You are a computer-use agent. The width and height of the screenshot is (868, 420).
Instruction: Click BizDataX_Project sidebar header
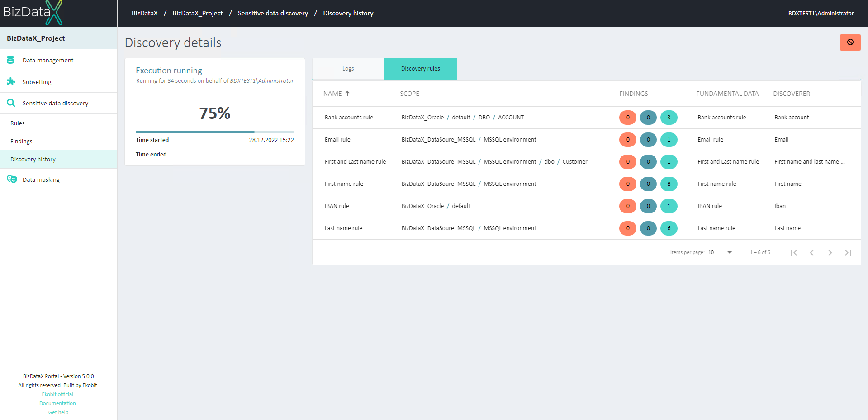pyautogui.click(x=58, y=38)
